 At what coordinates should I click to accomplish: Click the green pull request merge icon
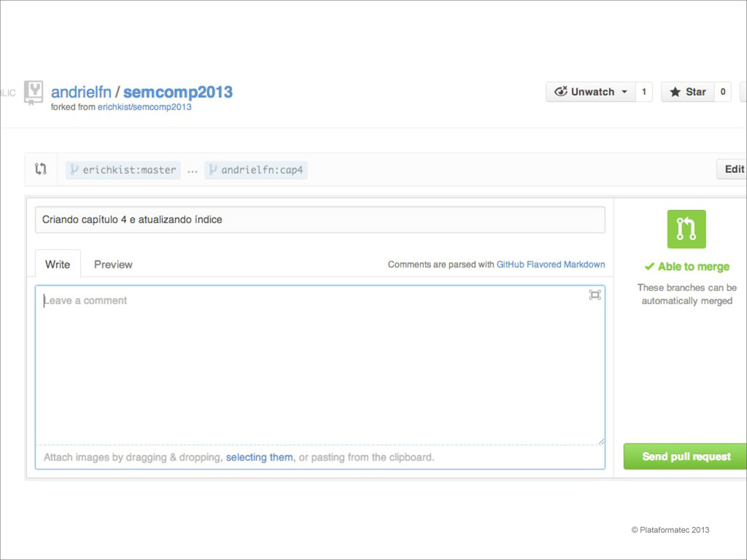click(x=686, y=229)
